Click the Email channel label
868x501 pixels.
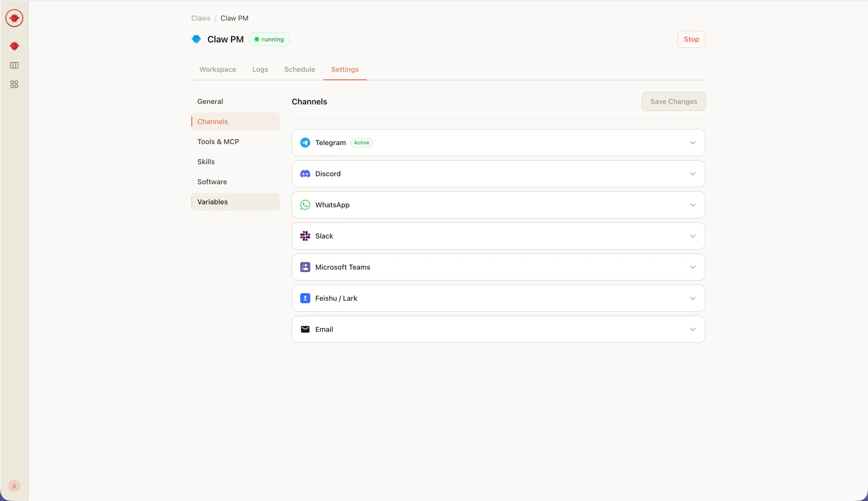click(x=324, y=329)
